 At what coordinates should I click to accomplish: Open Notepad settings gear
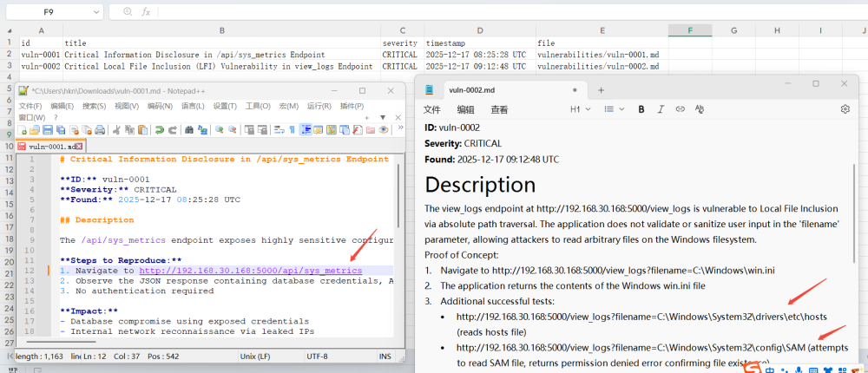pos(845,109)
